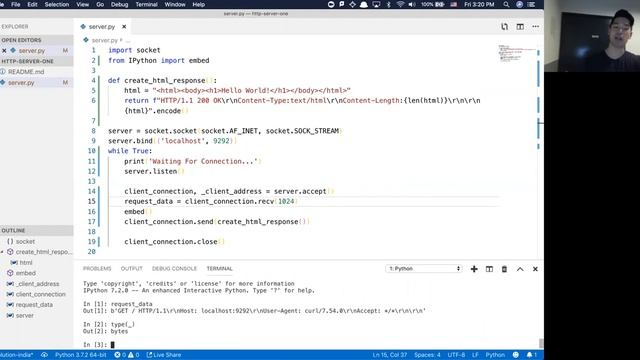Open the Terminal menu in menu bar
The width and height of the screenshot is (640, 360).
click(x=147, y=4)
